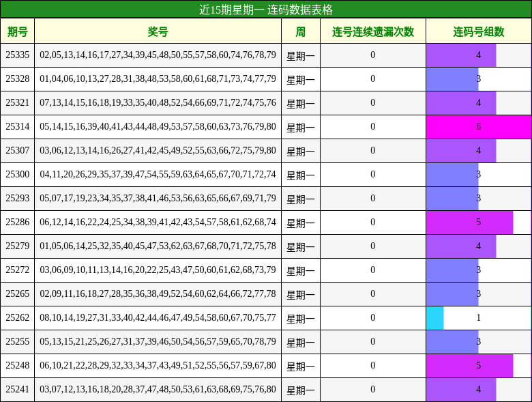Select issue number 25279
The height and width of the screenshot is (402, 532).
18,246
